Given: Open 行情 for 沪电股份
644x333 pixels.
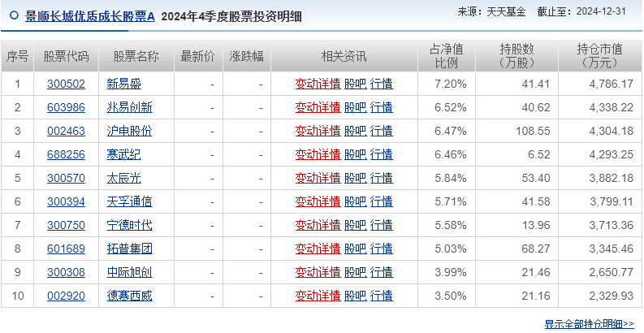Looking at the screenshot, I should click(x=382, y=131).
